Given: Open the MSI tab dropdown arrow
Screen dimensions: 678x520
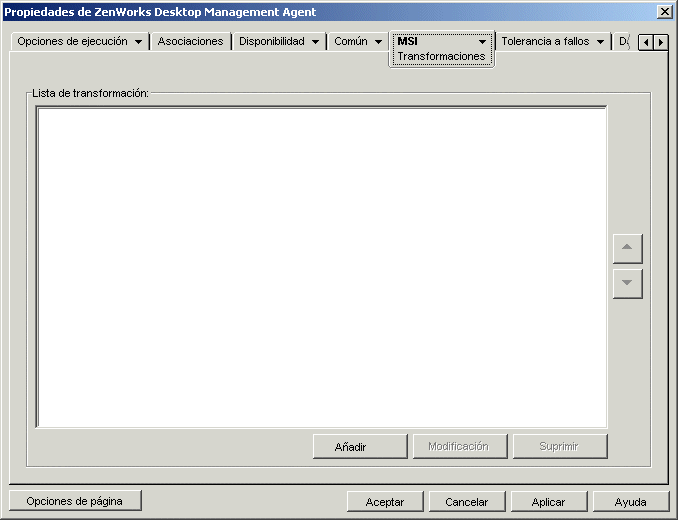Looking at the screenshot, I should point(482,42).
